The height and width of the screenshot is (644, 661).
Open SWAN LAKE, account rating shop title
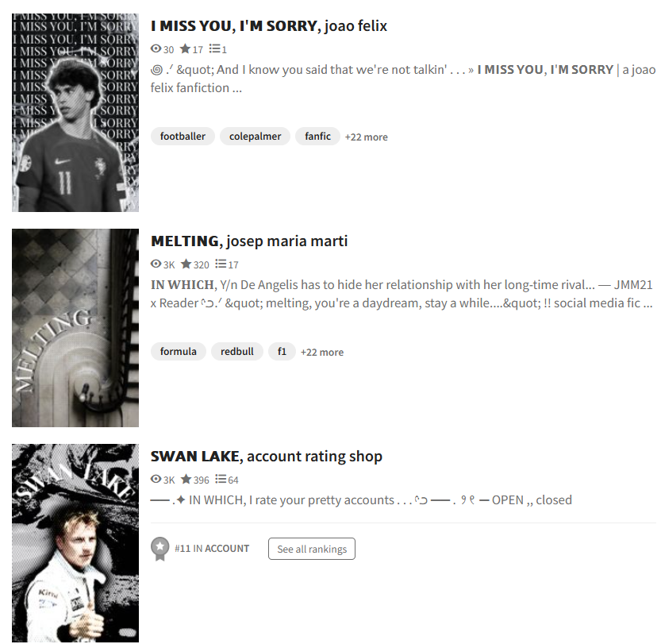[267, 457]
